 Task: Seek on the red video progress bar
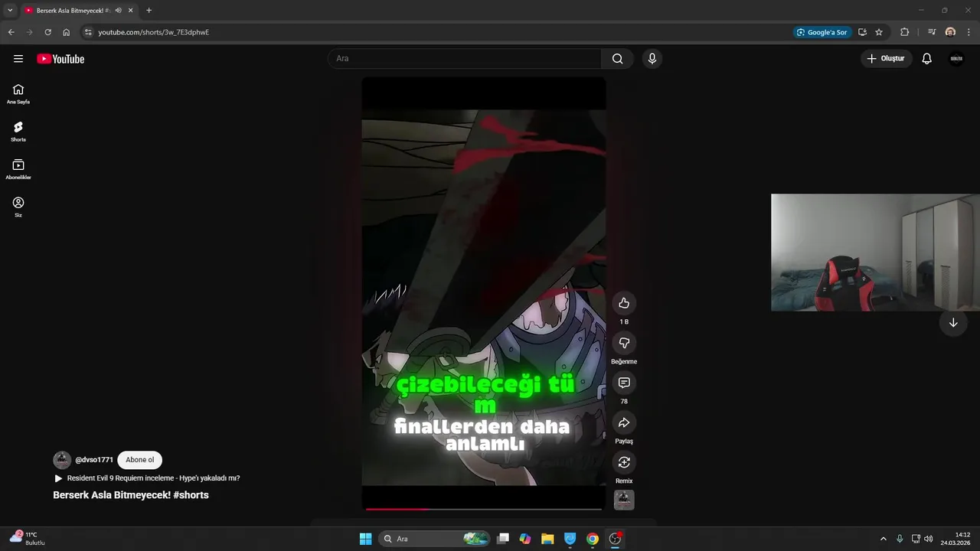click(484, 509)
